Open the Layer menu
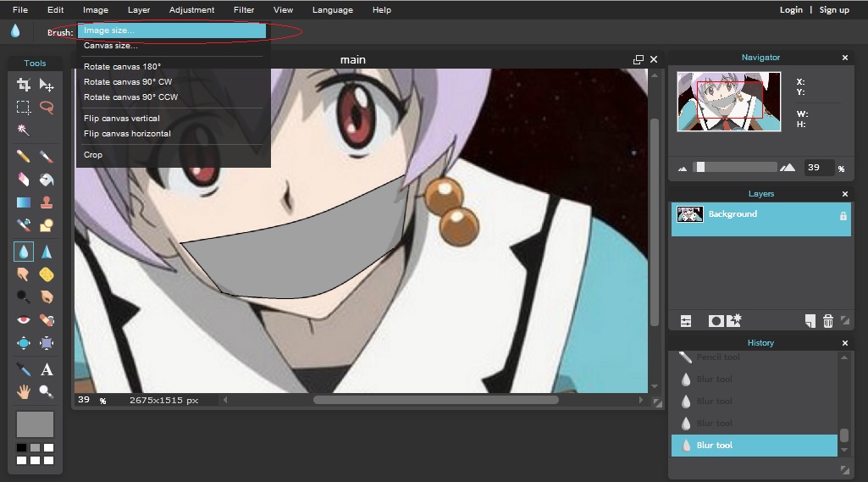The height and width of the screenshot is (482, 868). pyautogui.click(x=138, y=9)
